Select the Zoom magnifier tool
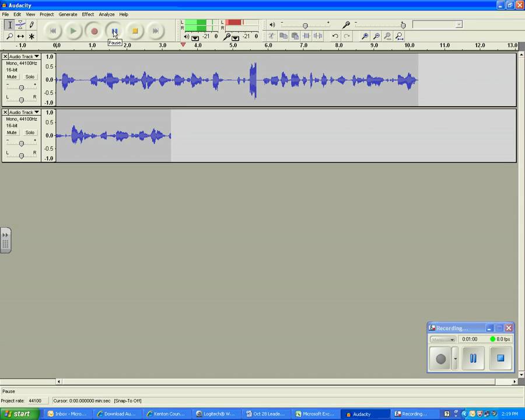Viewport: 525px width, 420px height. [10, 36]
